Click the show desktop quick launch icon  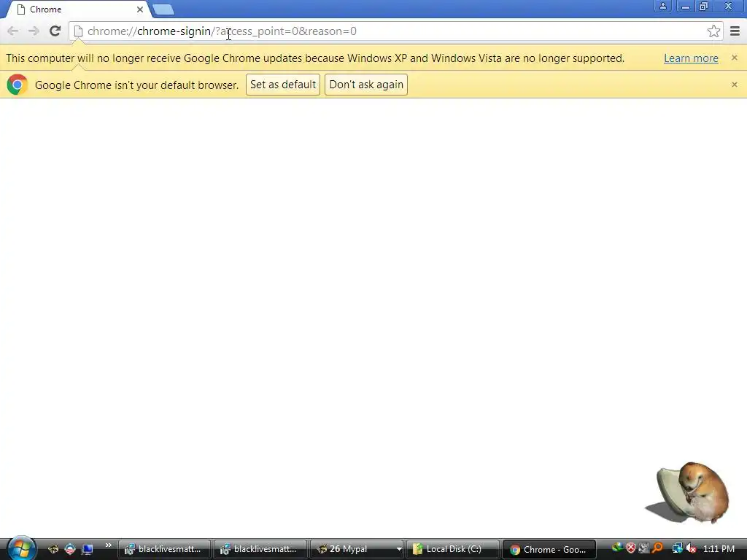pos(88,549)
